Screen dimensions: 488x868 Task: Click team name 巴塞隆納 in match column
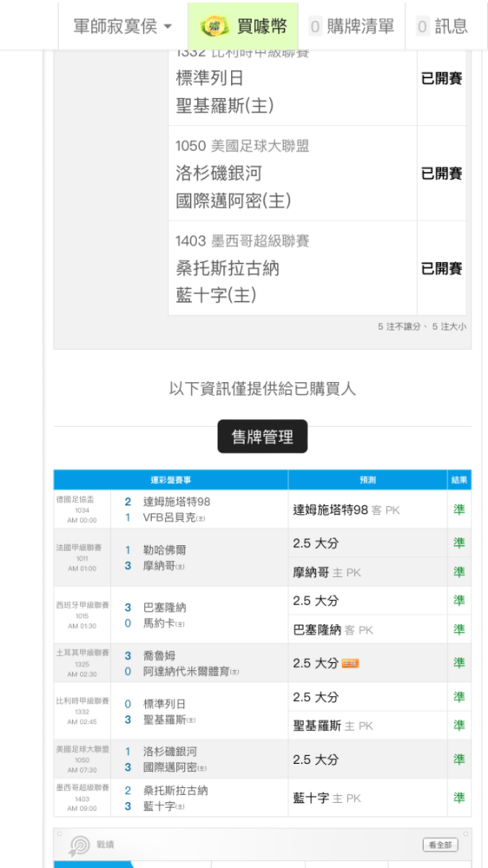164,608
